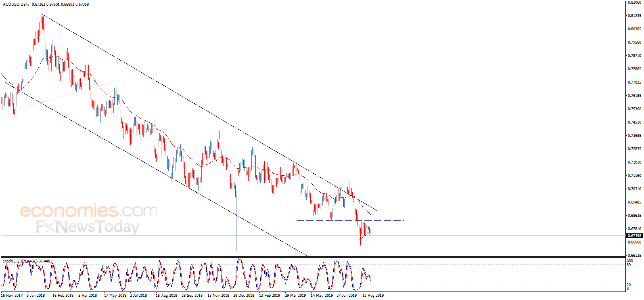Click the 0.71160 price axis label

[x=634, y=176]
